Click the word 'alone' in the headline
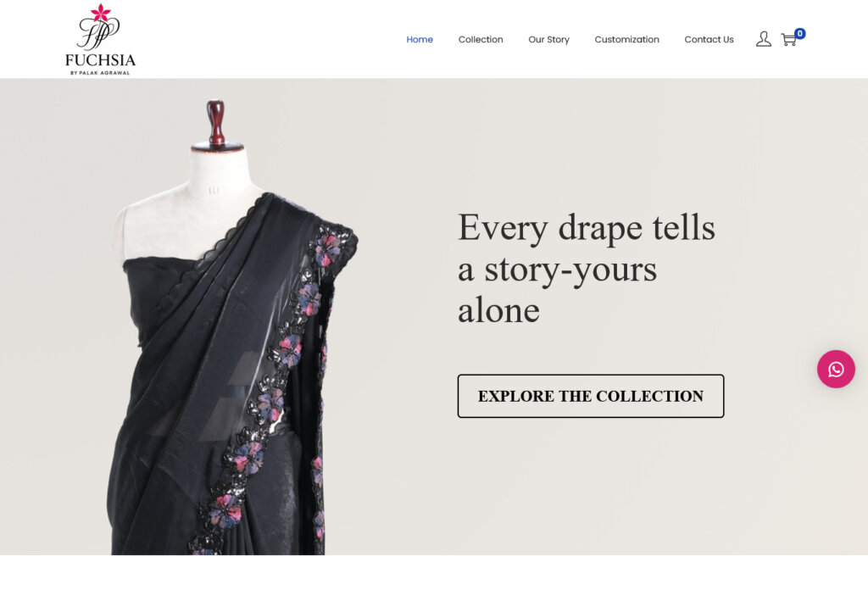This screenshot has height=601, width=868. click(x=498, y=310)
